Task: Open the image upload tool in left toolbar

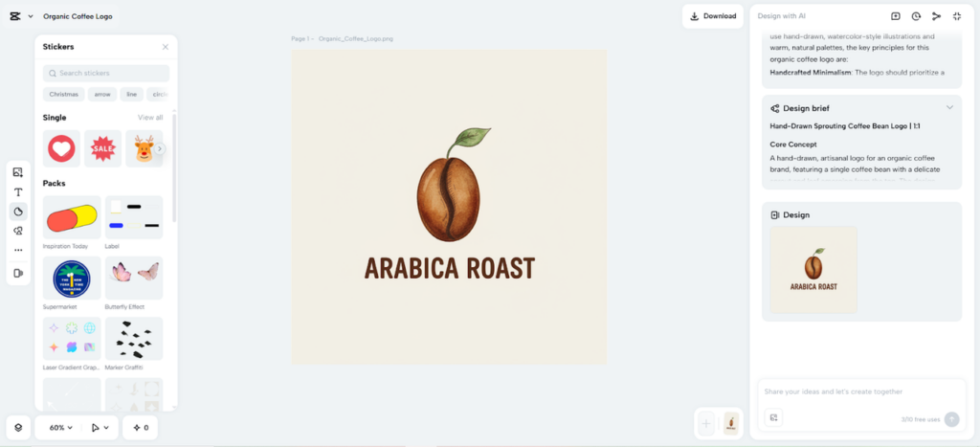Action: pos(18,172)
